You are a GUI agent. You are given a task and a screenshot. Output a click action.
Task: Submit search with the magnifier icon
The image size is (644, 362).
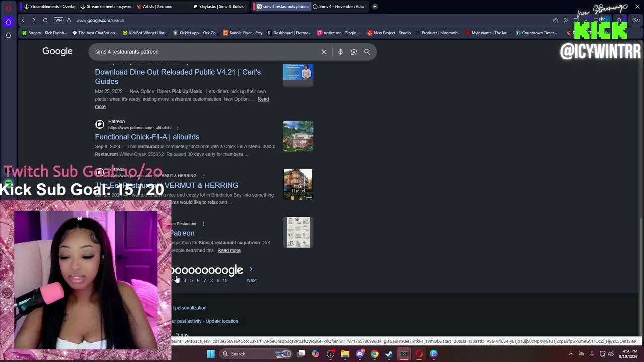point(367,52)
